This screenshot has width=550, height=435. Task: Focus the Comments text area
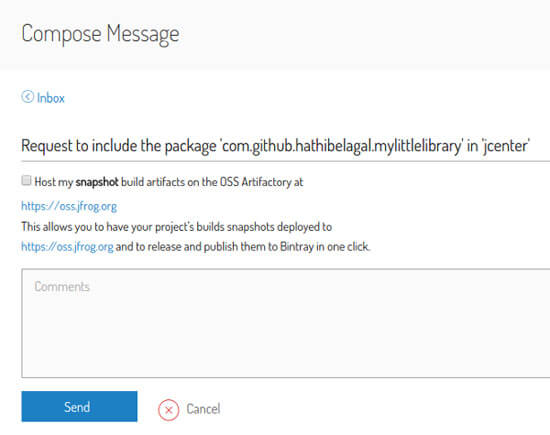point(286,323)
